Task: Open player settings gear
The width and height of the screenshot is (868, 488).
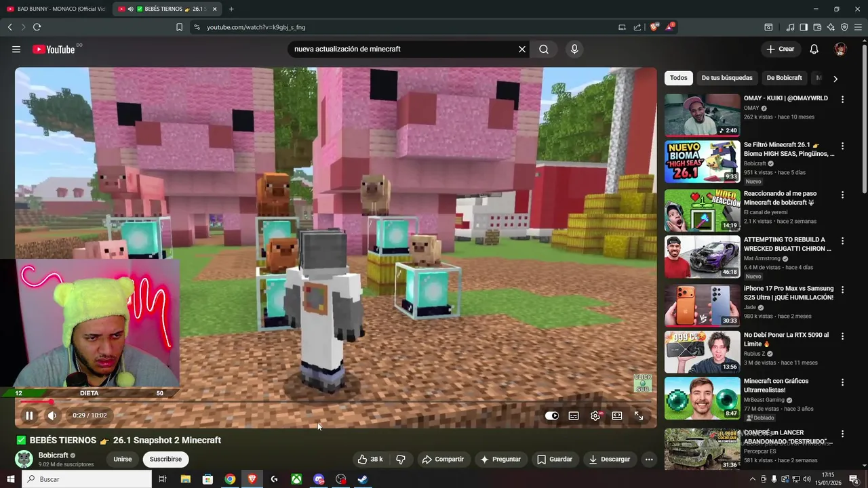Action: (595, 415)
